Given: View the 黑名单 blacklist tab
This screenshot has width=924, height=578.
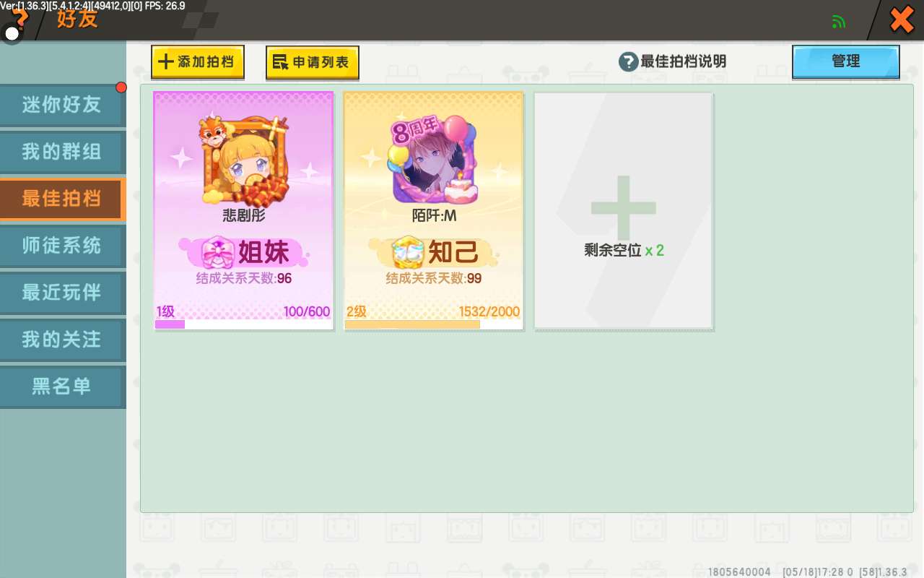Looking at the screenshot, I should tap(62, 387).
